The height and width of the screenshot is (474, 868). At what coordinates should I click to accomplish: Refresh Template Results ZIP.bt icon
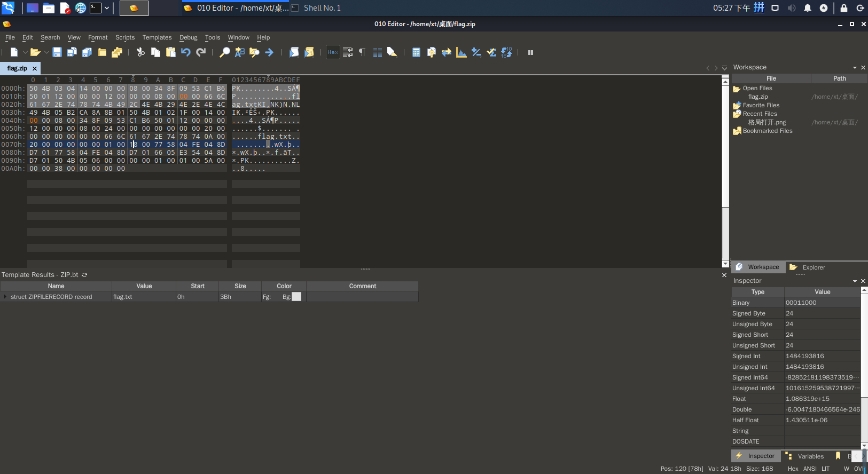coord(84,275)
